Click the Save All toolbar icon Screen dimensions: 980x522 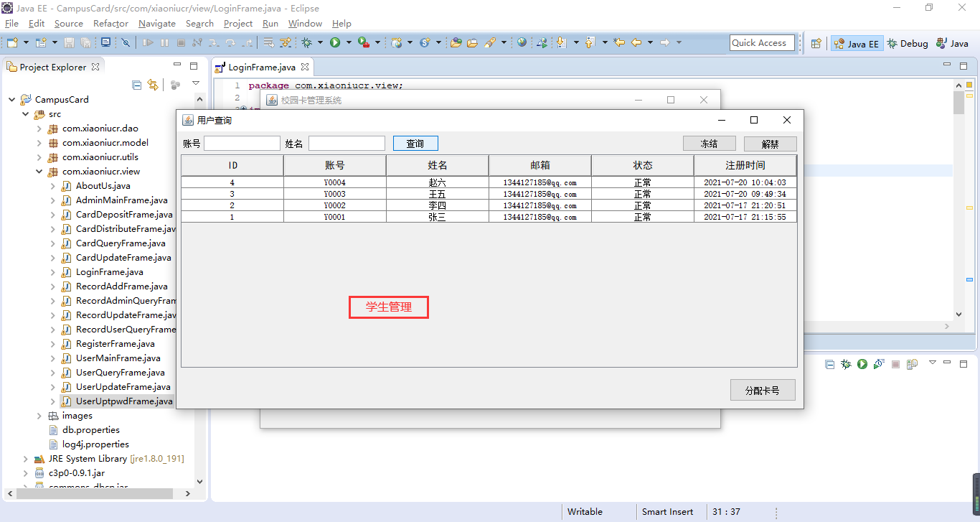85,43
